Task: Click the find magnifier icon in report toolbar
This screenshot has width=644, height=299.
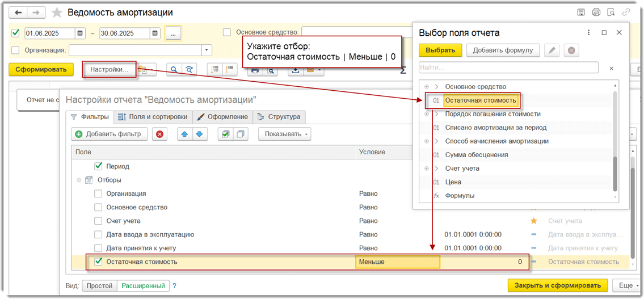Action: (174, 70)
